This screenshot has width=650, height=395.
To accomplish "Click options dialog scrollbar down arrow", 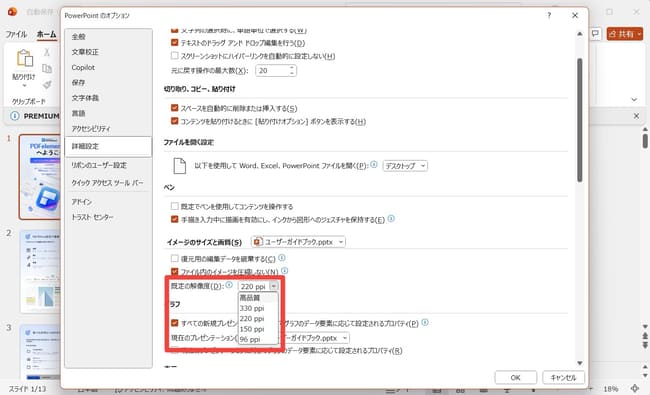I will (580, 363).
